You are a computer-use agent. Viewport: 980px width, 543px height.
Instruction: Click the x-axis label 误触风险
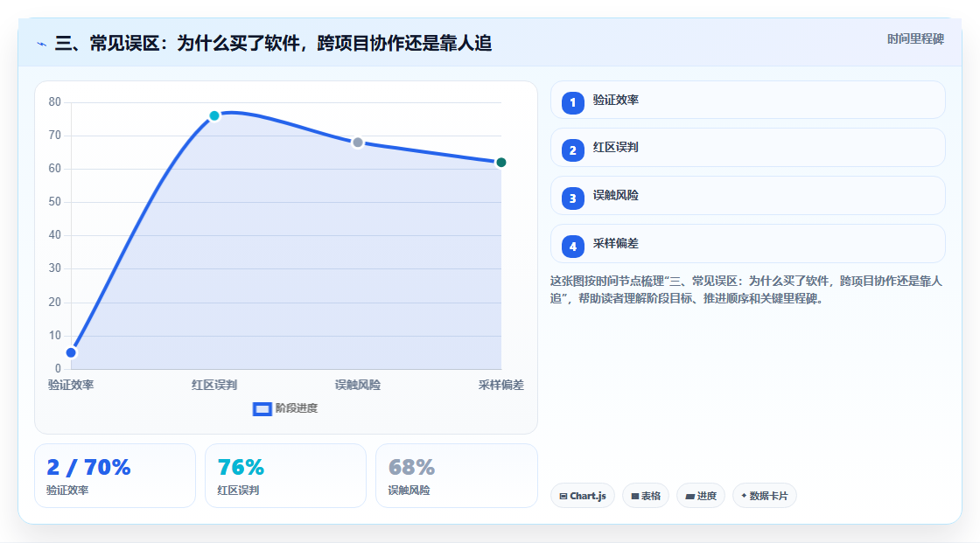click(358, 385)
